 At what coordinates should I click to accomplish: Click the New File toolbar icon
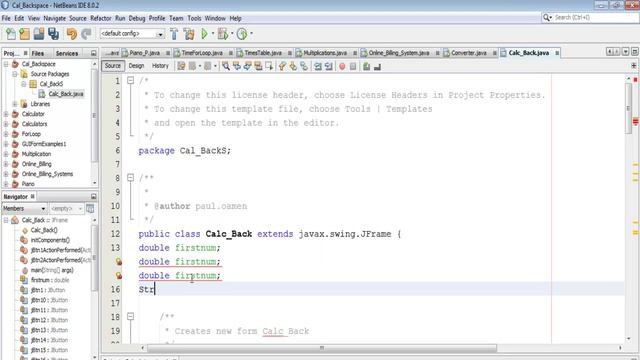point(11,34)
